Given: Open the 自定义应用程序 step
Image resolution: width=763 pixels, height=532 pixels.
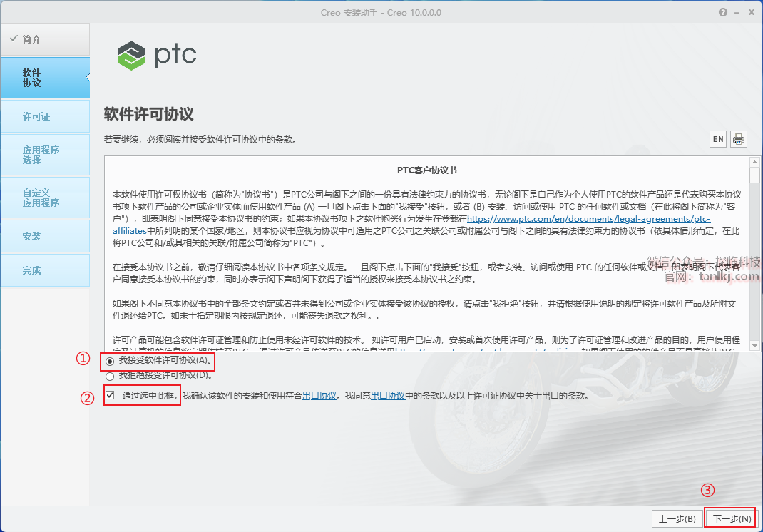Looking at the screenshot, I should click(45, 198).
